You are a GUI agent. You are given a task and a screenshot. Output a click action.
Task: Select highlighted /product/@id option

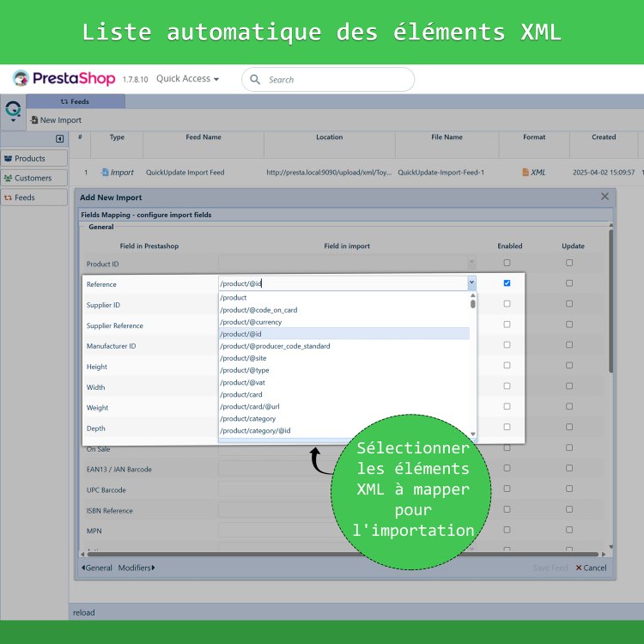pos(344,334)
